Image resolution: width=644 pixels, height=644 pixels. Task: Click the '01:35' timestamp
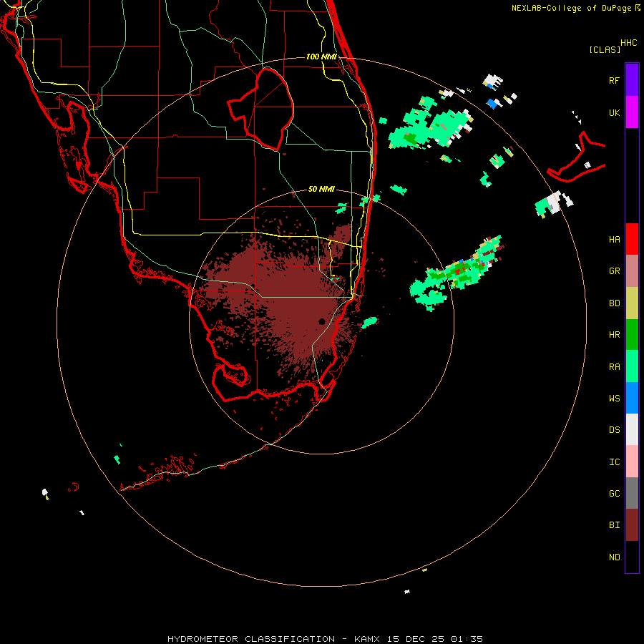point(467,639)
